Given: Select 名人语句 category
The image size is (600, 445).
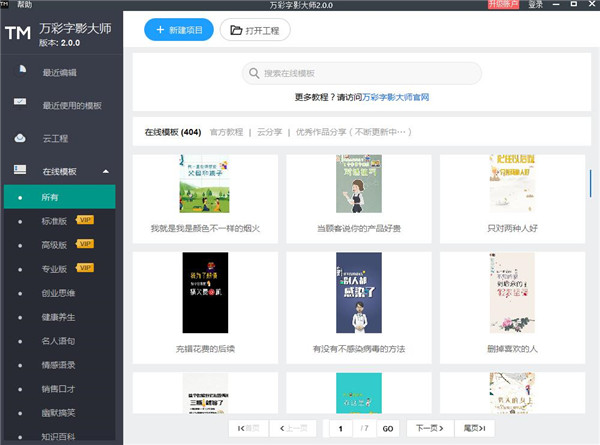Looking at the screenshot, I should (x=58, y=341).
